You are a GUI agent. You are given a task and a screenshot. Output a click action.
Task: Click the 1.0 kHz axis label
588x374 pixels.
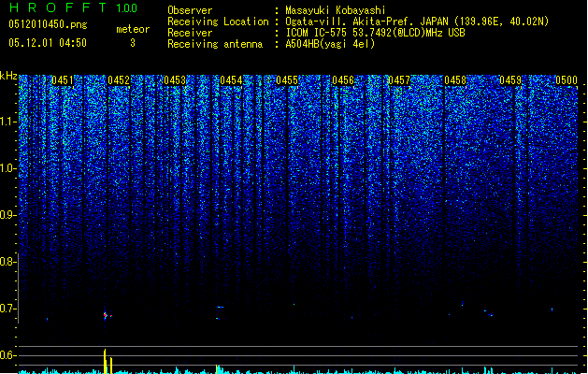(x=7, y=168)
